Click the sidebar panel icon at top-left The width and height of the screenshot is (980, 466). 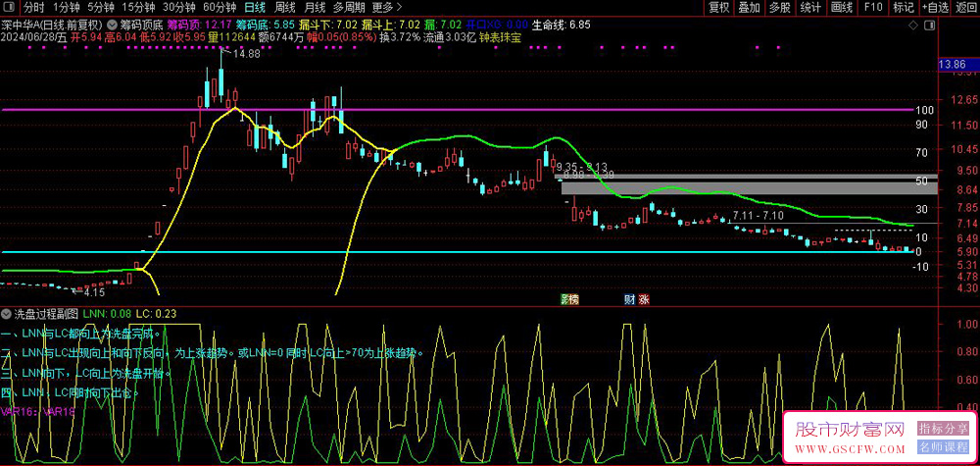coord(11,8)
